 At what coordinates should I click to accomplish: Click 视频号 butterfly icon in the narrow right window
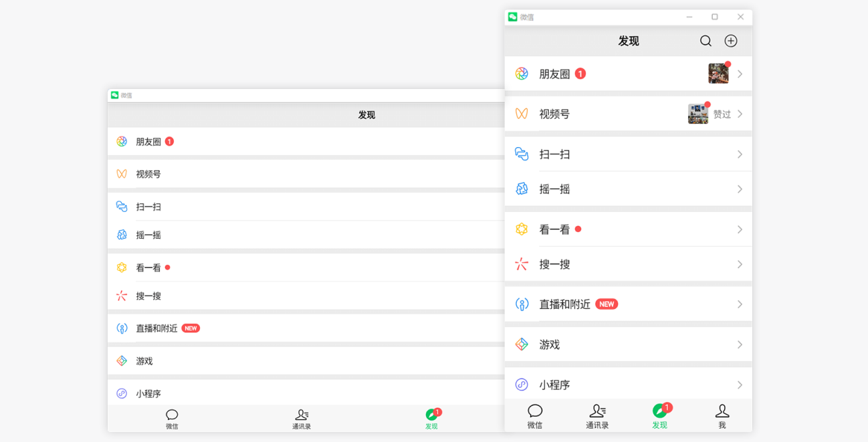522,114
